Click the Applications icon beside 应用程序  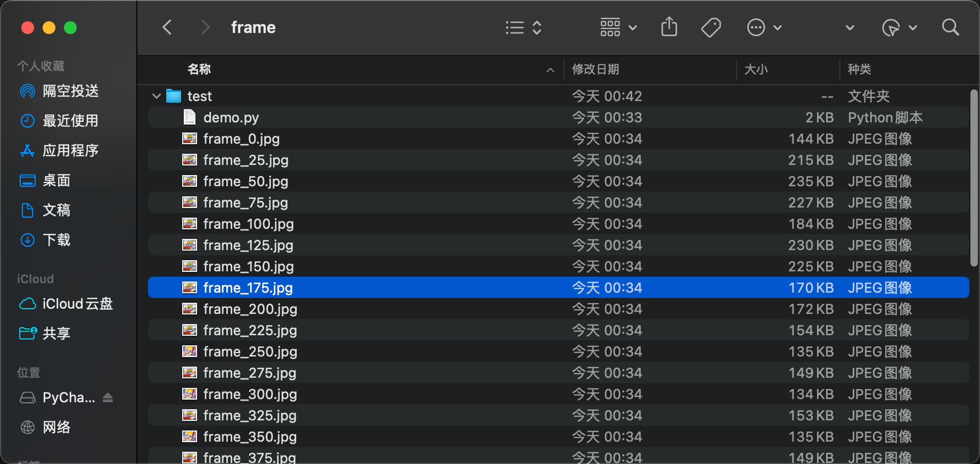(x=28, y=151)
